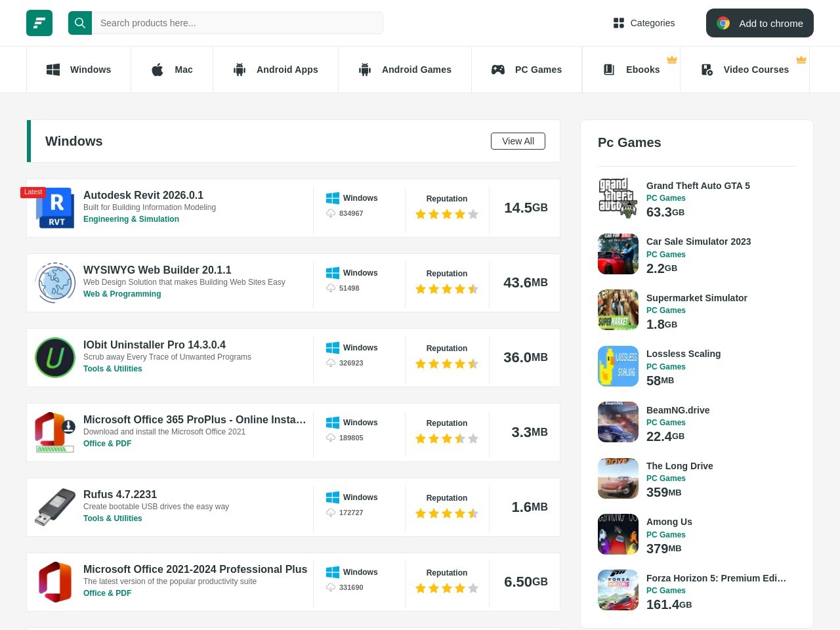Click the crown badge on Ebooks

(x=672, y=60)
